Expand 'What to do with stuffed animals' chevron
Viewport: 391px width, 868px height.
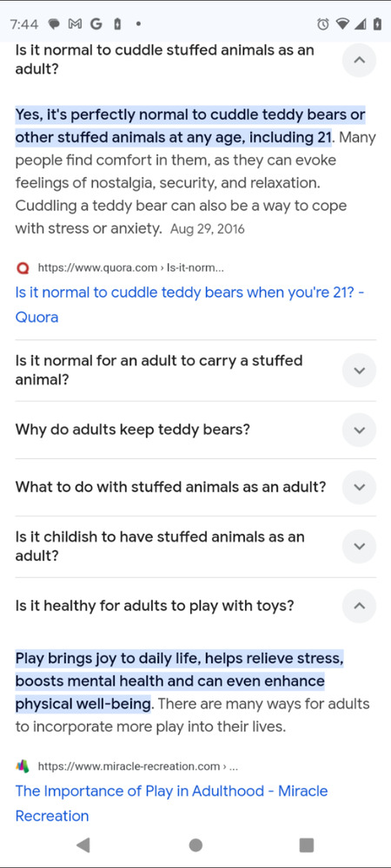coord(359,487)
